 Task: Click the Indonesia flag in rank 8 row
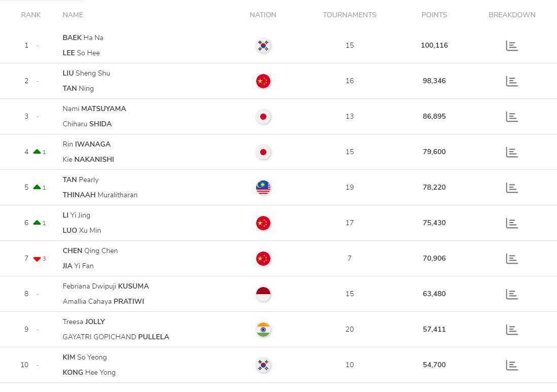coord(263,294)
